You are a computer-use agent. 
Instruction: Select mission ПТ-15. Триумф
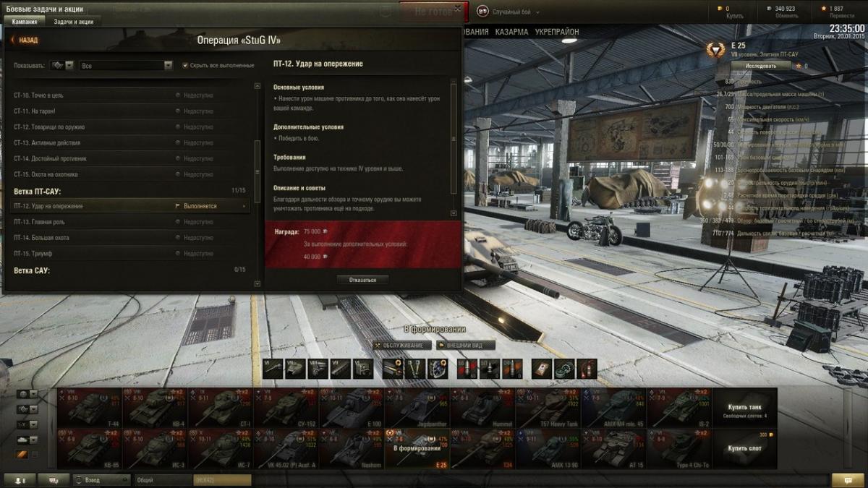pos(131,254)
